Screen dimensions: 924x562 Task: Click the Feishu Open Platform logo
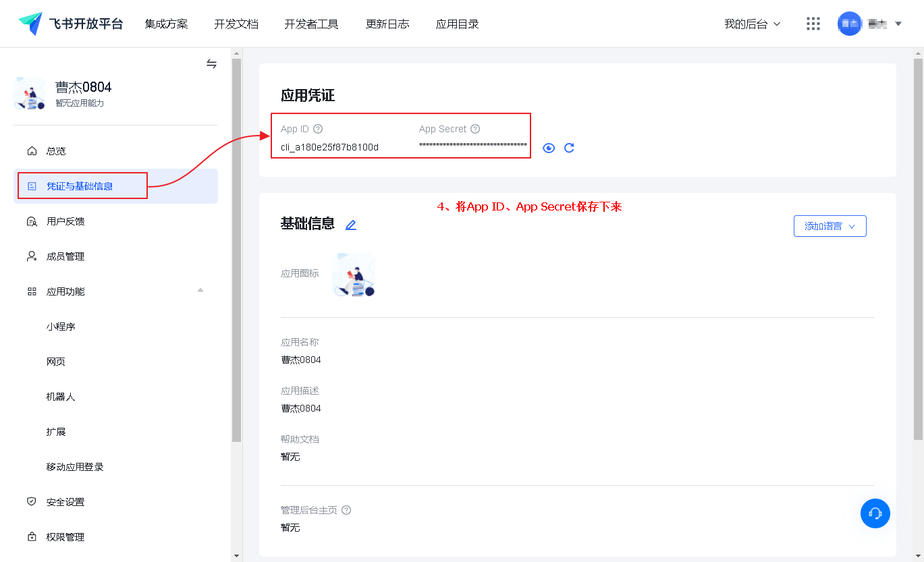(x=71, y=24)
